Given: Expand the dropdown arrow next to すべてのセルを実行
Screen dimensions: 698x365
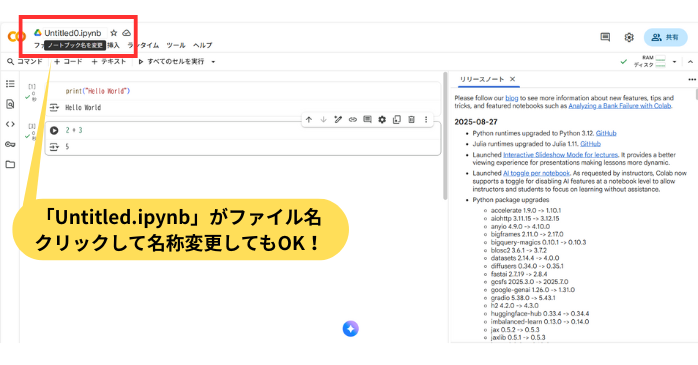Looking at the screenshot, I should coord(213,62).
